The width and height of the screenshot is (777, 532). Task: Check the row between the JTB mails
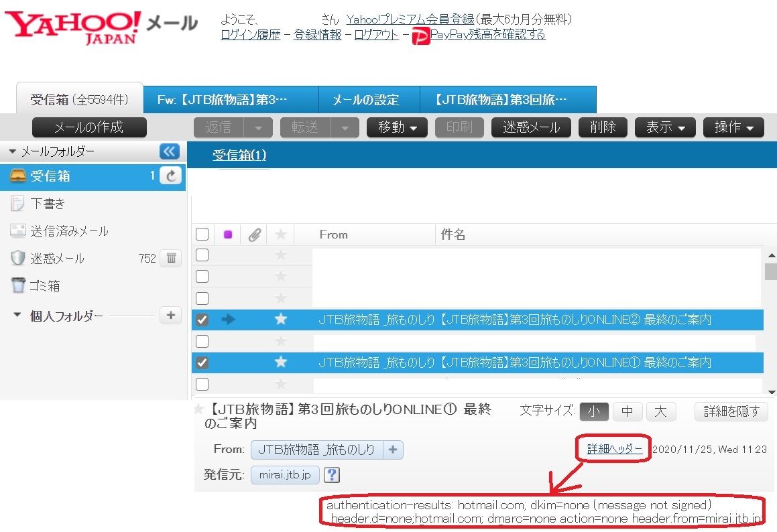point(202,341)
